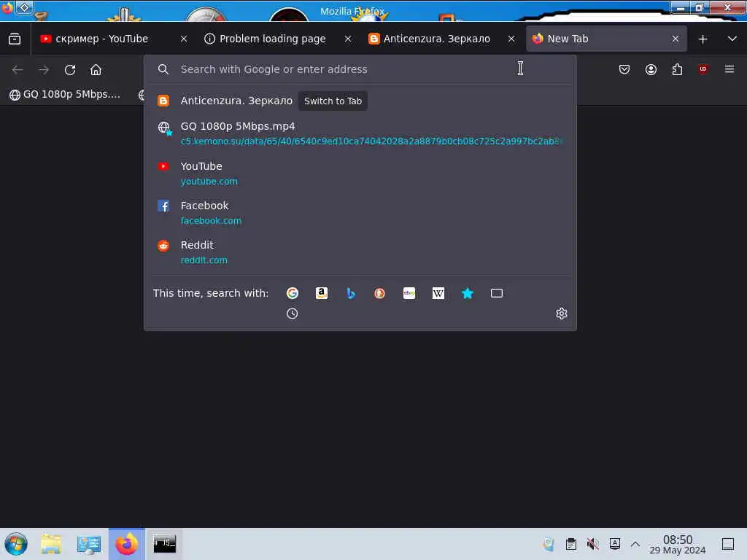Open clipboard tray icon
The image size is (747, 560).
[x=570, y=544]
